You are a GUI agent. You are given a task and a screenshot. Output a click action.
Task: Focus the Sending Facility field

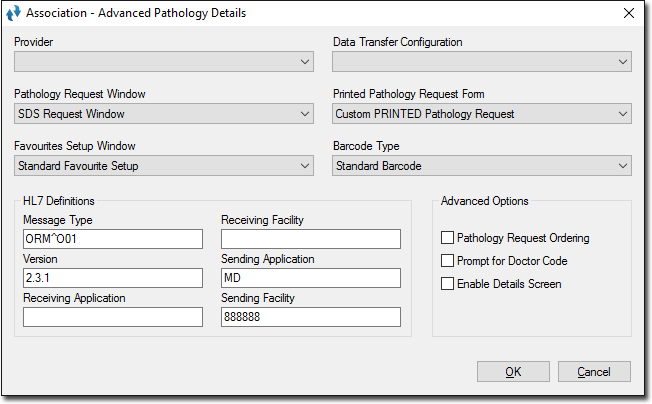[311, 317]
